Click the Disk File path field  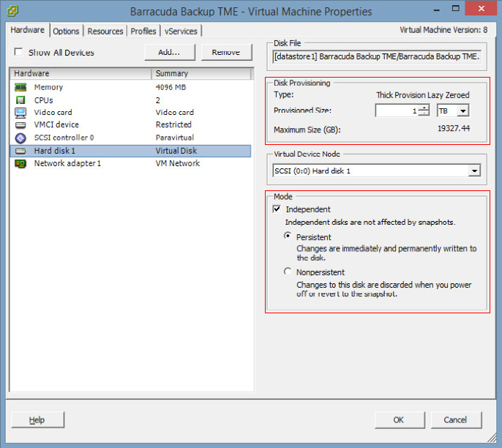pyautogui.click(x=377, y=56)
